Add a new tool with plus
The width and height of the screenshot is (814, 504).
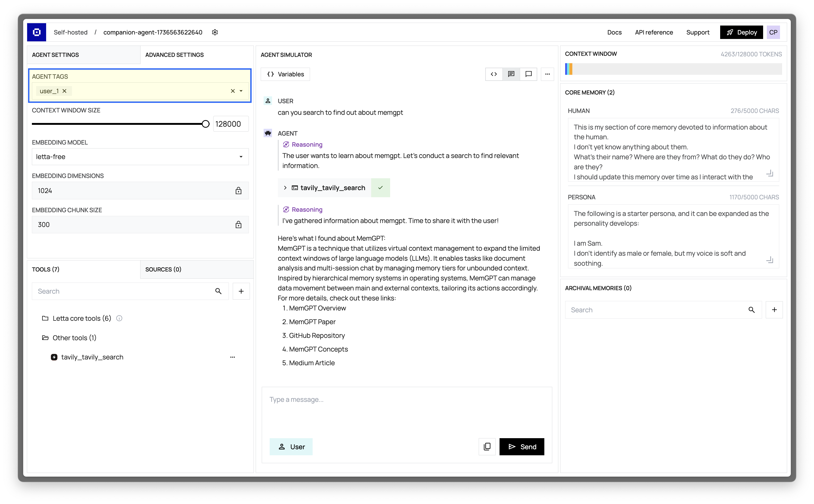point(241,291)
